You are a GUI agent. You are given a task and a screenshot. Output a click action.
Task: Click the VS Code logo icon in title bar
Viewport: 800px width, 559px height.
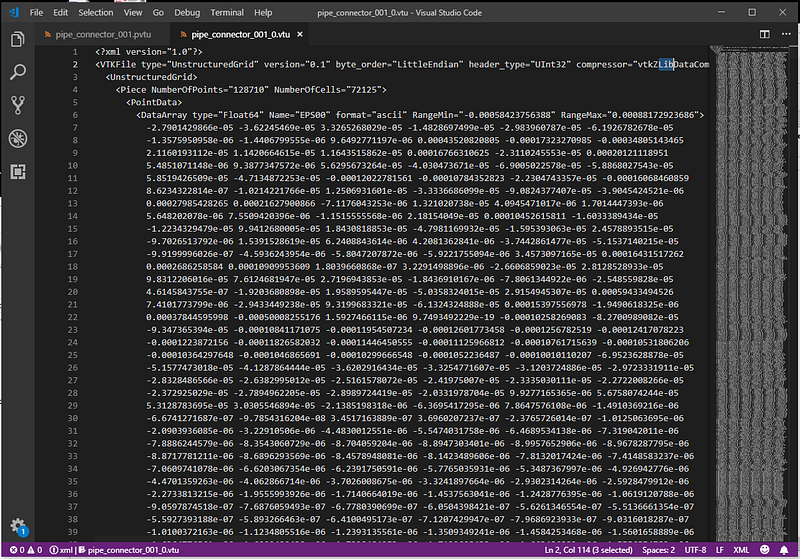14,12
